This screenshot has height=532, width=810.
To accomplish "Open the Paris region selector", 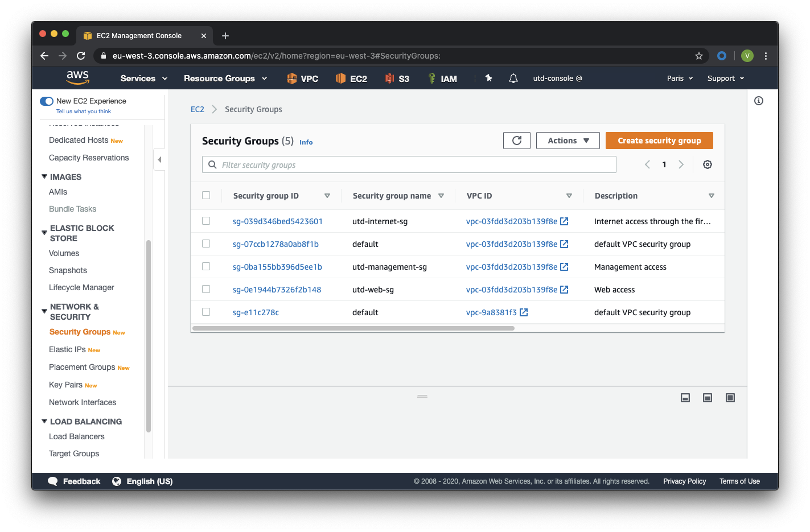I will coord(680,79).
